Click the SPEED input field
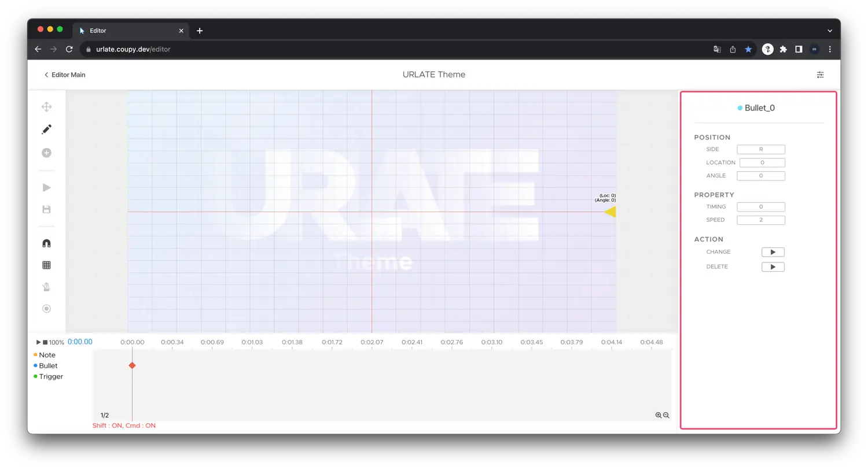 pos(760,220)
